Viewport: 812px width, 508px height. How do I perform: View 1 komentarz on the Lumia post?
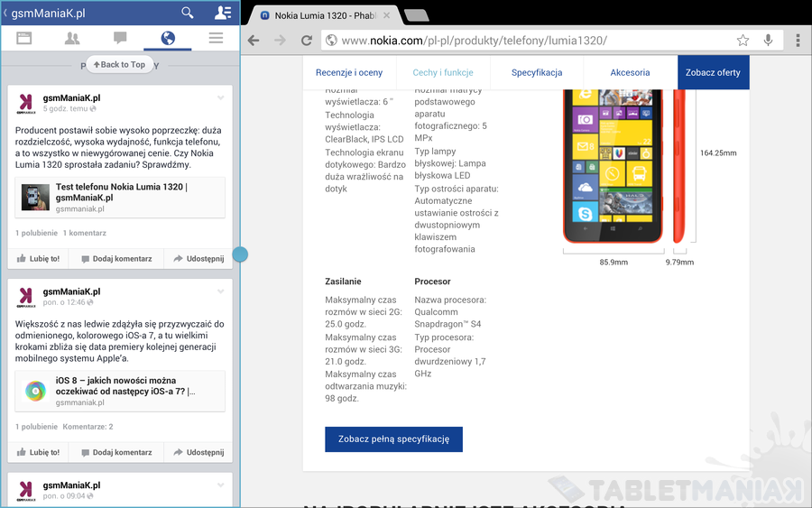pos(85,233)
